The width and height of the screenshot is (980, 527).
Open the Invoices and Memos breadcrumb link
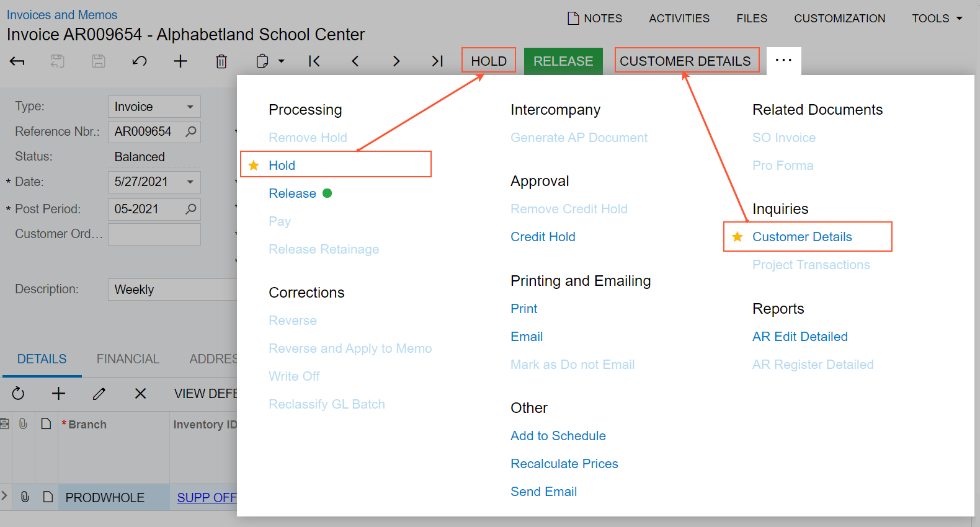(x=62, y=15)
